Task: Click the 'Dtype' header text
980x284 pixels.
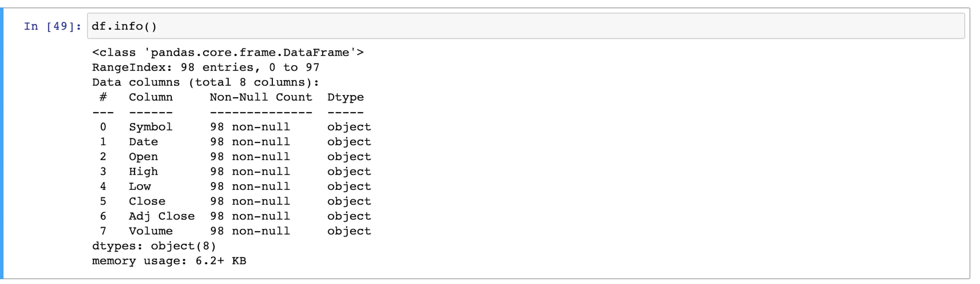Action: click(345, 97)
